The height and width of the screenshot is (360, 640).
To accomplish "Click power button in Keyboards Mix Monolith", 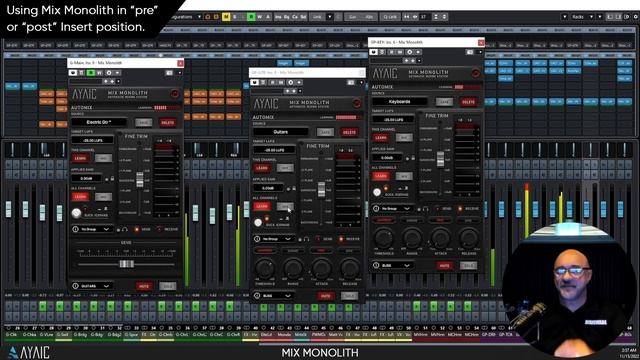I will coord(476,73).
